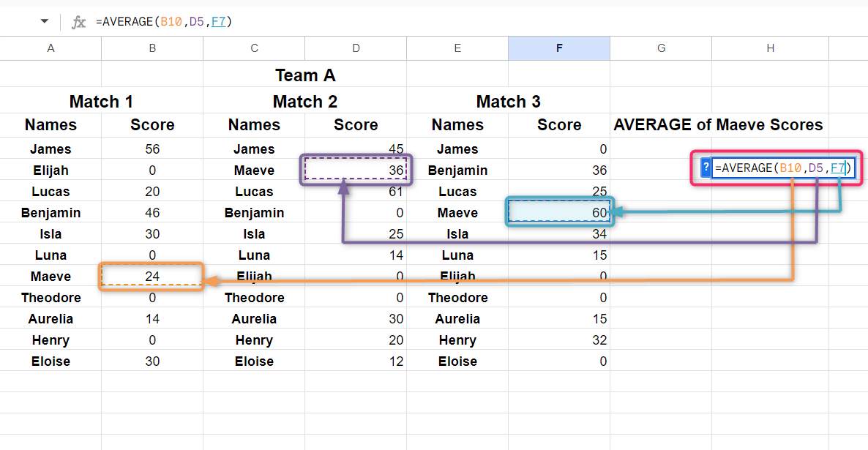Click the fx function icon

(x=78, y=22)
